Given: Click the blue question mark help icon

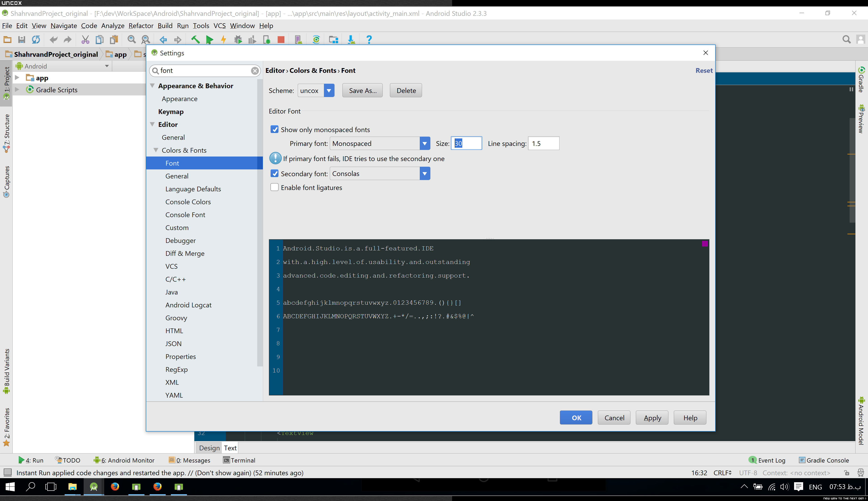Looking at the screenshot, I should click(x=369, y=40).
